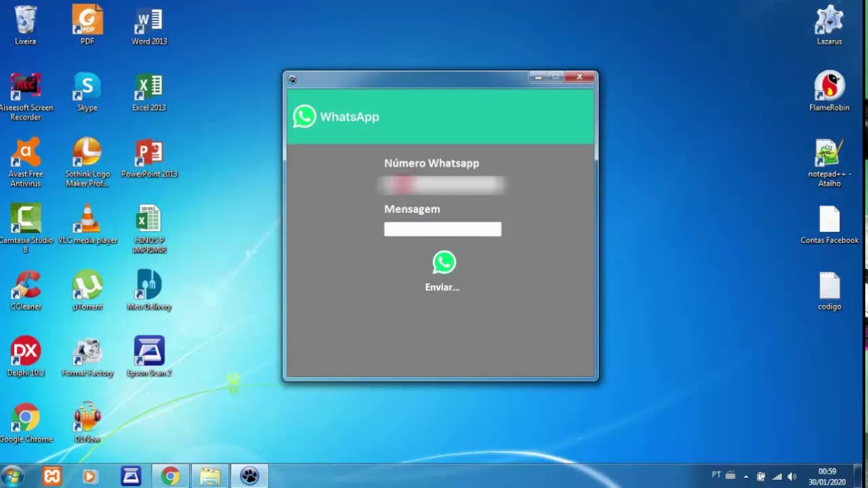
Task: Click PT language indicator in tray
Action: click(x=716, y=475)
